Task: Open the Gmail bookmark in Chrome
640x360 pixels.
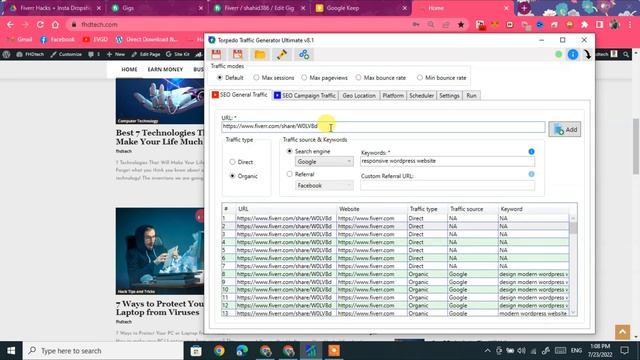Action: tap(20, 40)
